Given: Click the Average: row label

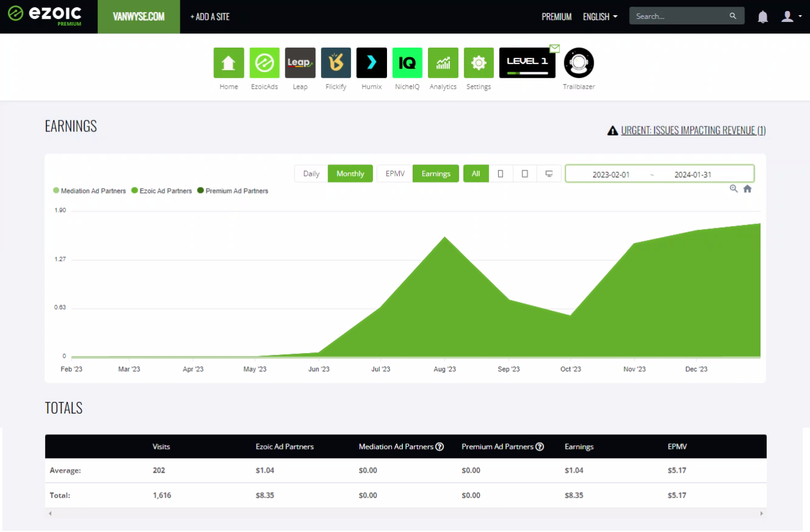Looking at the screenshot, I should pyautogui.click(x=65, y=471).
